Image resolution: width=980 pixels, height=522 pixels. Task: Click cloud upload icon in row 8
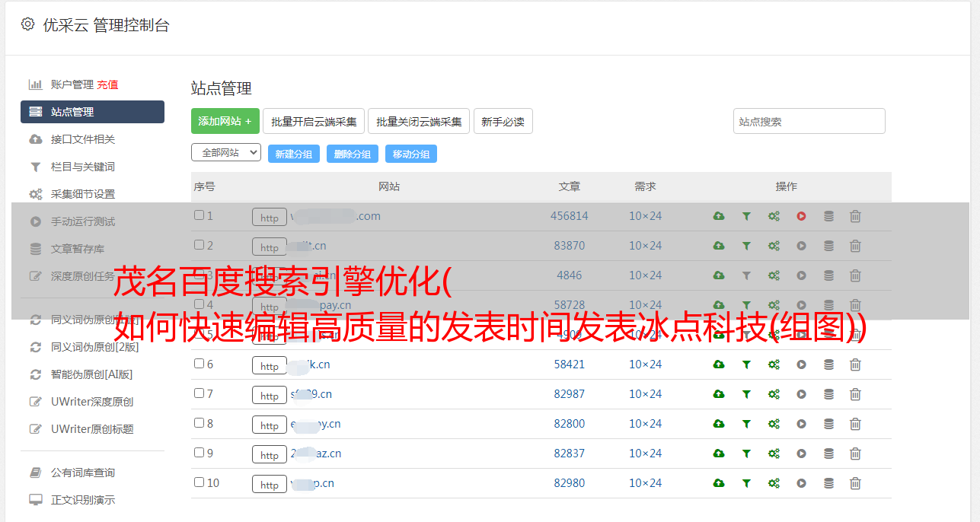tap(719, 424)
